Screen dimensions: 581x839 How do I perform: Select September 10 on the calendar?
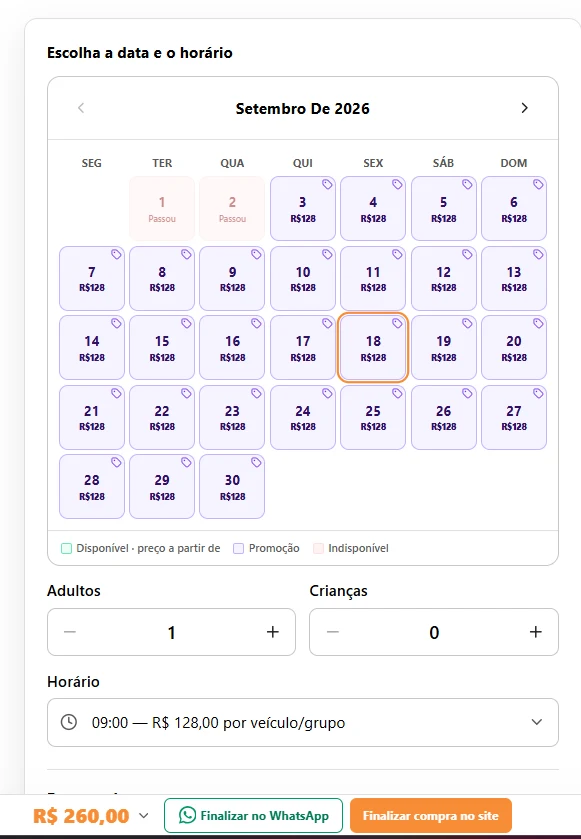303,278
